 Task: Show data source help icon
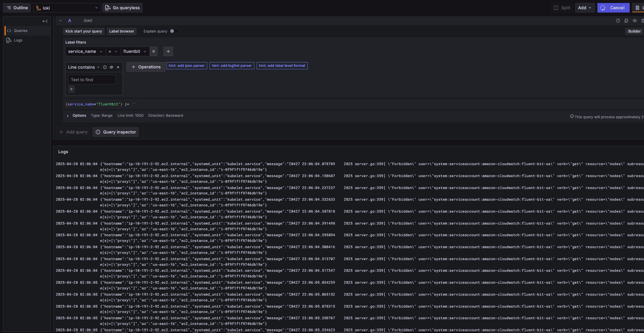pos(618,21)
